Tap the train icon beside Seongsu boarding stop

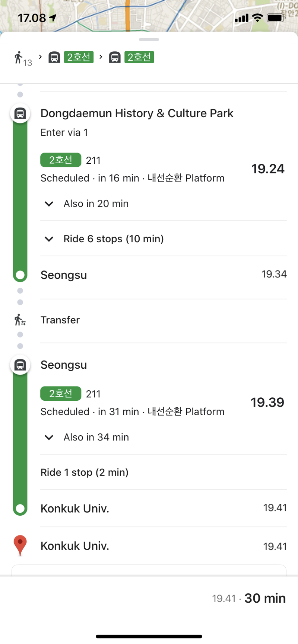pyautogui.click(x=20, y=365)
